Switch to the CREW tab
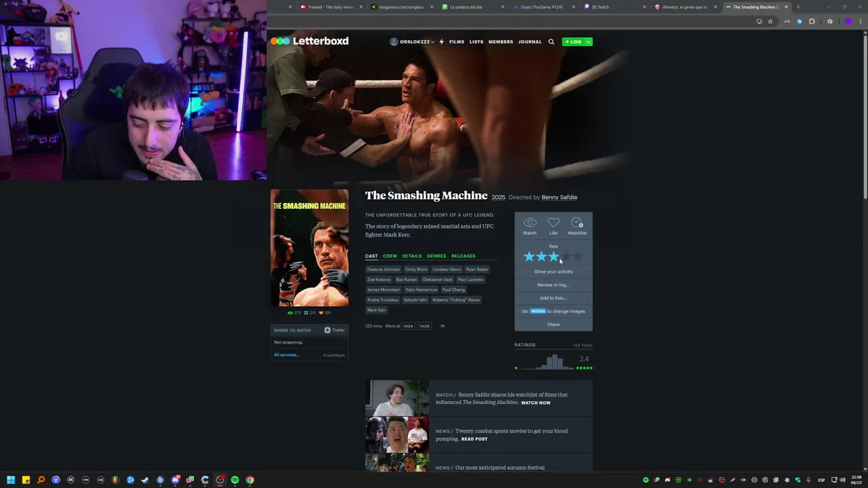Screen dimensions: 868x488 (390, 256)
